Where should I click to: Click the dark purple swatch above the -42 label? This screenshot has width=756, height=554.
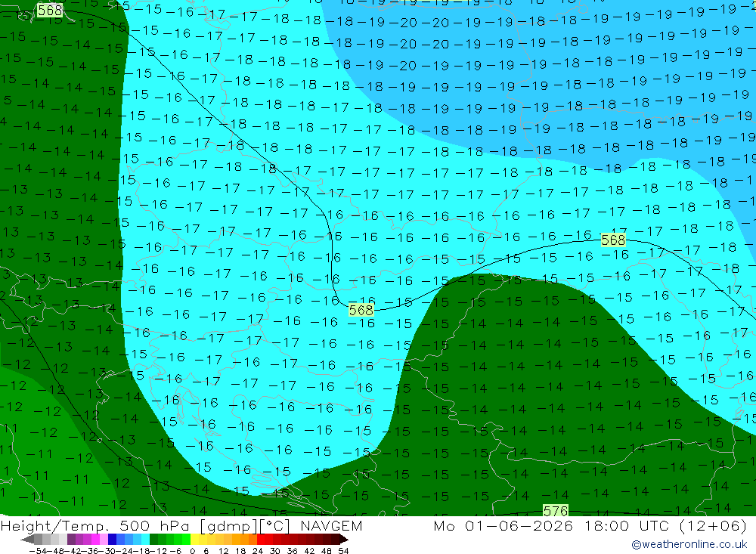click(x=71, y=540)
